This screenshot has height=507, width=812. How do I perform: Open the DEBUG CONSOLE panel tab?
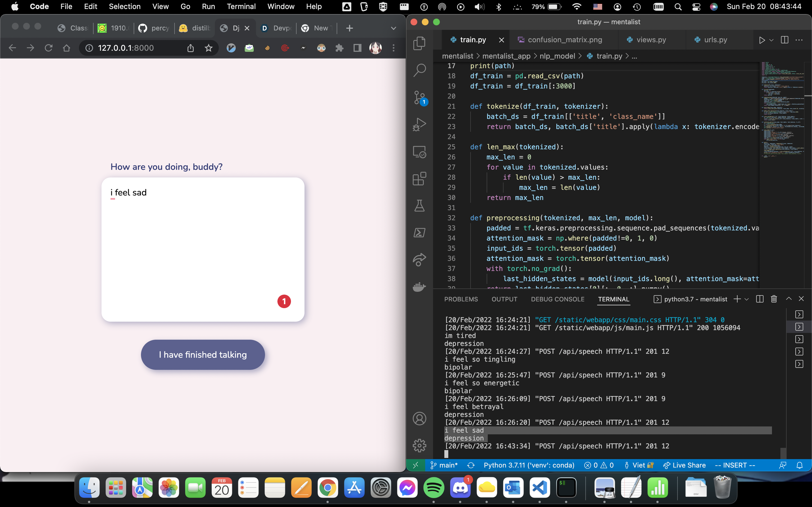point(557,299)
